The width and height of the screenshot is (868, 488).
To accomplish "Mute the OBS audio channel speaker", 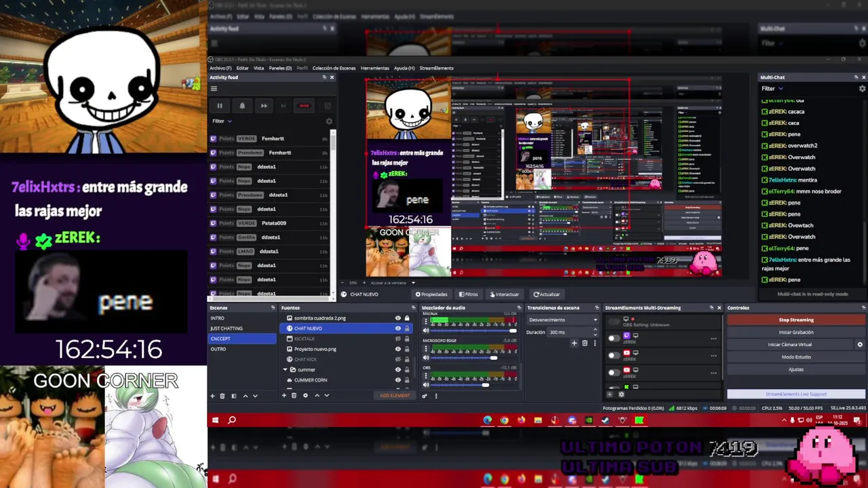I will (426, 385).
